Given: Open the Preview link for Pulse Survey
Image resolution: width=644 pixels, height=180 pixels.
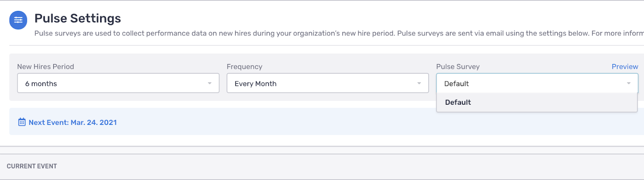Looking at the screenshot, I should point(625,66).
